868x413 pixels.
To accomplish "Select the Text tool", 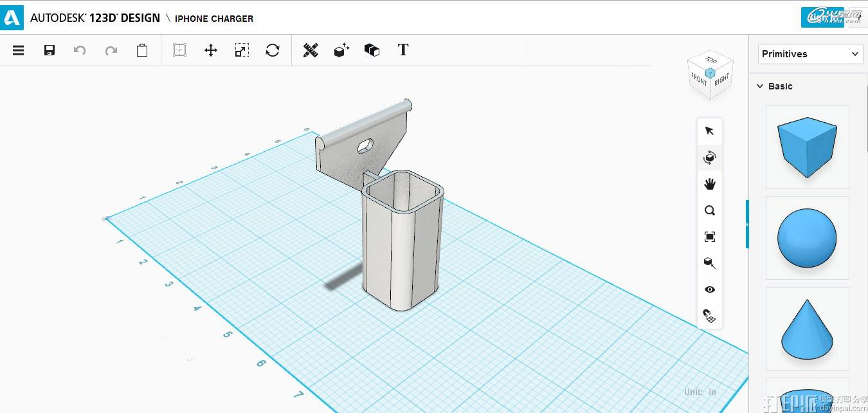I will pyautogui.click(x=403, y=50).
